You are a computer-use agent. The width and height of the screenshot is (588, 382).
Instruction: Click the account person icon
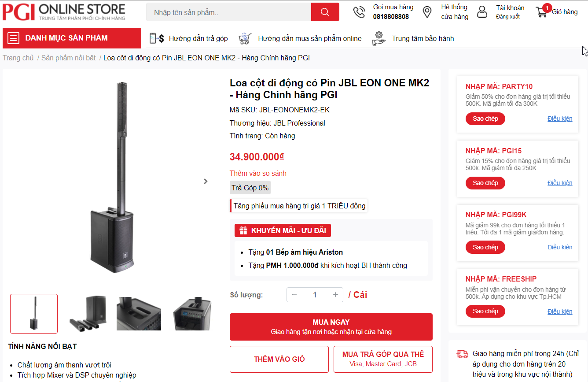point(482,12)
